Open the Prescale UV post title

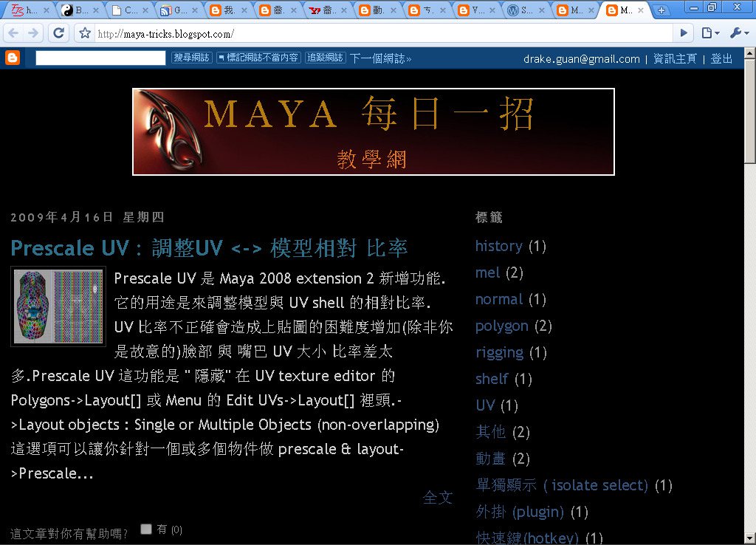(209, 248)
